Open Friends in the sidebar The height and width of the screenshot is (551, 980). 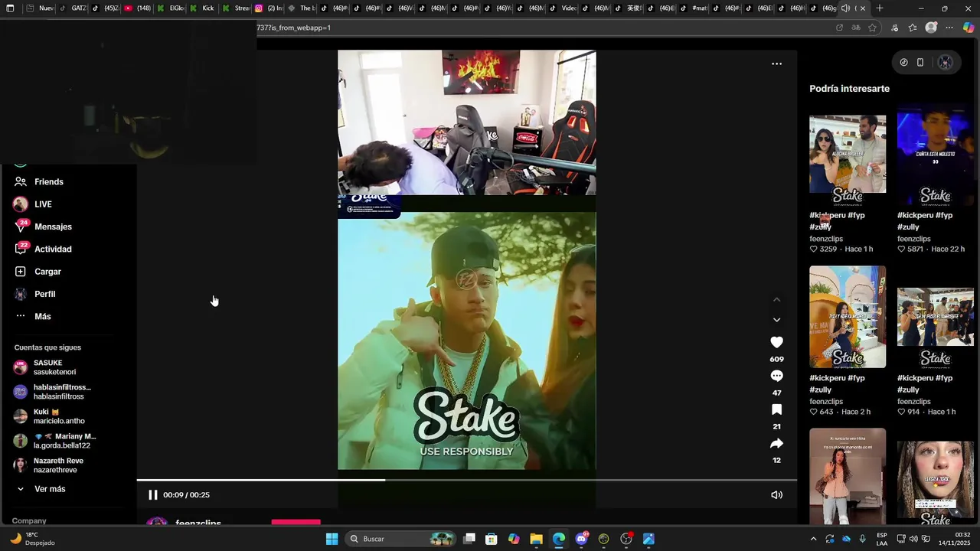(x=49, y=182)
